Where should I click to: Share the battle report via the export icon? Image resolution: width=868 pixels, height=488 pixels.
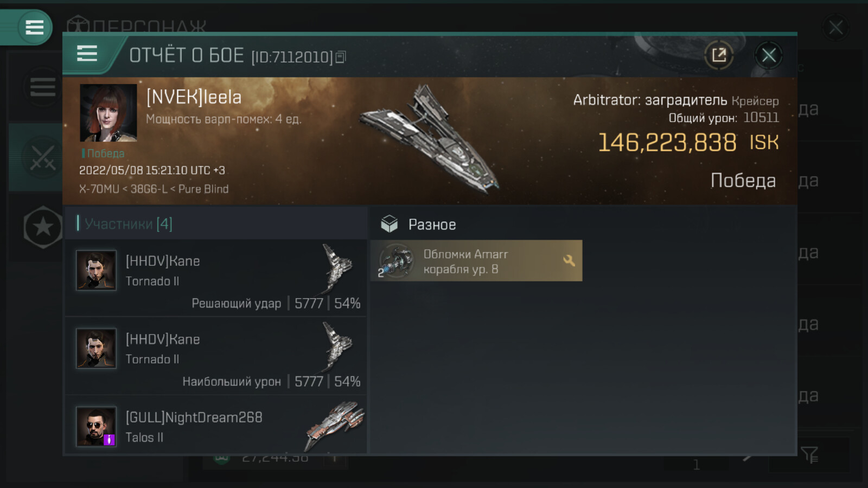coord(719,55)
